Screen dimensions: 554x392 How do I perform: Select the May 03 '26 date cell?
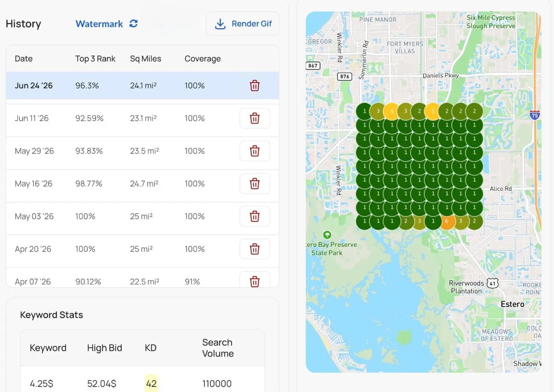point(34,216)
